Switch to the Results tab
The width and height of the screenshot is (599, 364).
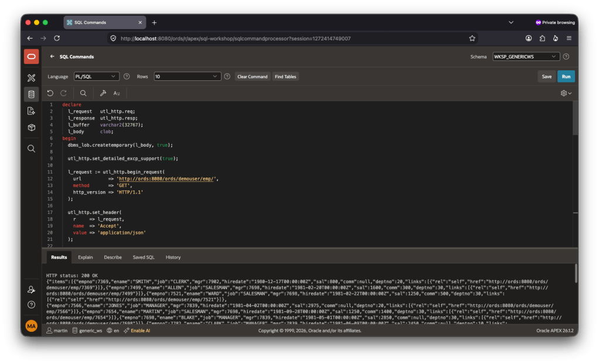point(59,257)
